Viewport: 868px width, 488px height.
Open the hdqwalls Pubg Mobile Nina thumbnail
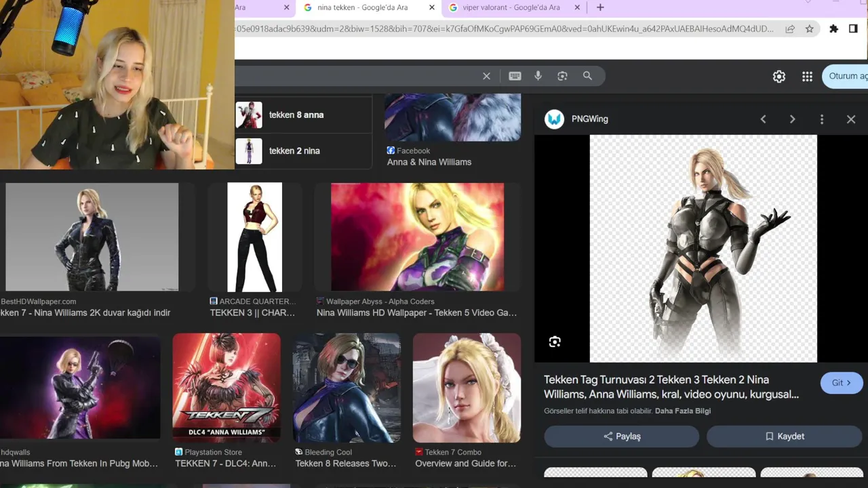pos(80,388)
